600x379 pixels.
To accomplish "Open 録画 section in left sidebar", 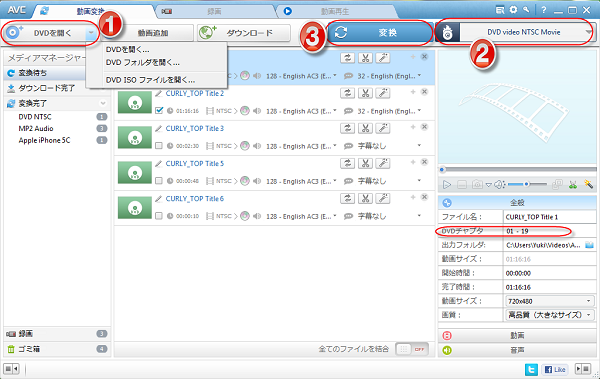I will tap(57, 334).
